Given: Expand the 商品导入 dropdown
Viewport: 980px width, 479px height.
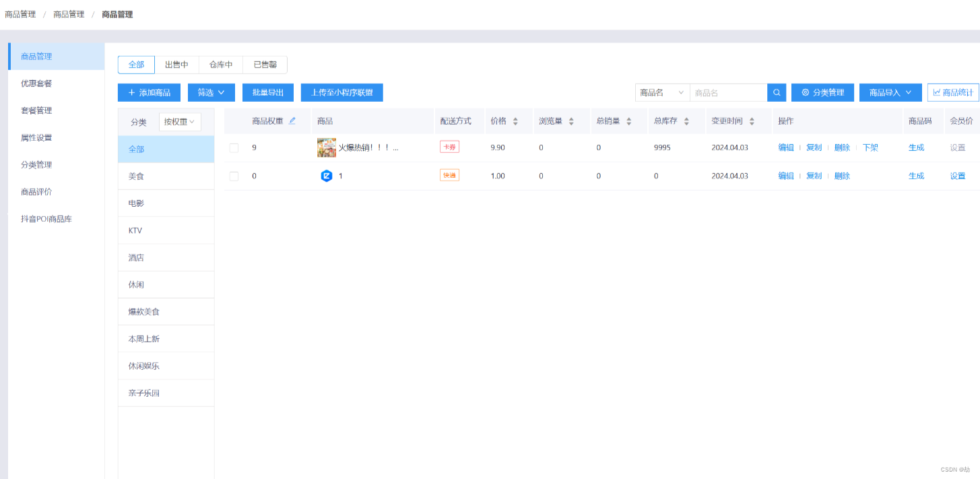Looking at the screenshot, I should pyautogui.click(x=890, y=92).
